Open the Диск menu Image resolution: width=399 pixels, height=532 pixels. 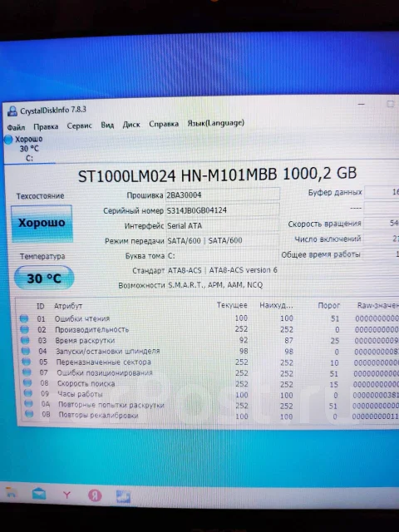point(131,125)
